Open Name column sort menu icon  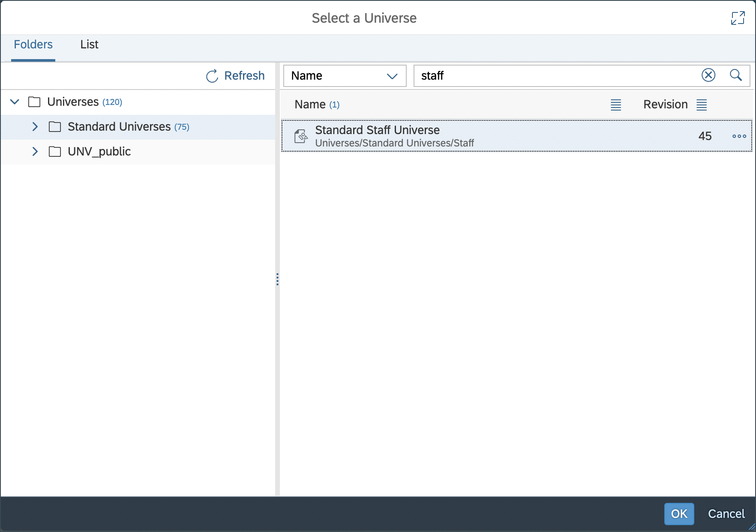(x=616, y=105)
